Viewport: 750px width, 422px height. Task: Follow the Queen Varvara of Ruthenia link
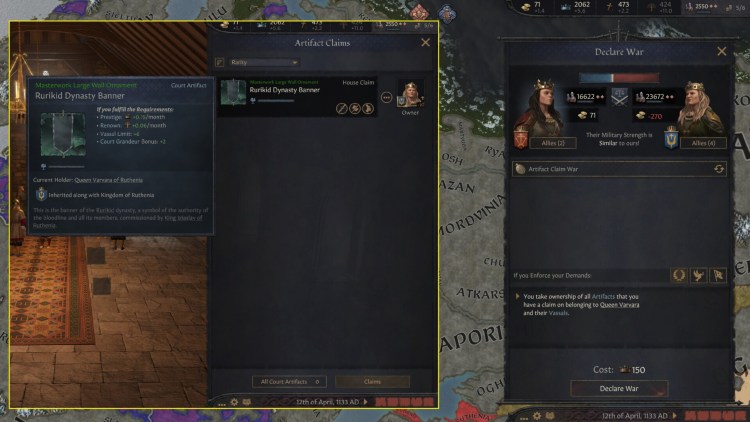click(x=109, y=180)
